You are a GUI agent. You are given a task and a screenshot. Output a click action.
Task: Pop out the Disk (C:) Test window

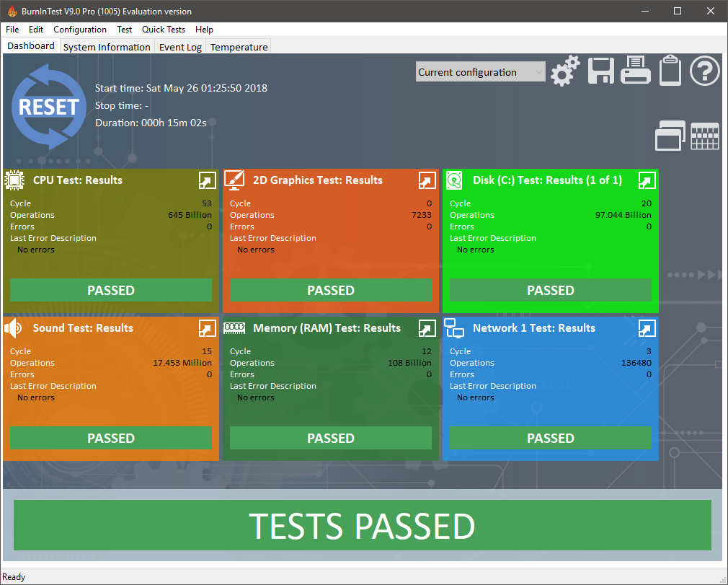647,180
